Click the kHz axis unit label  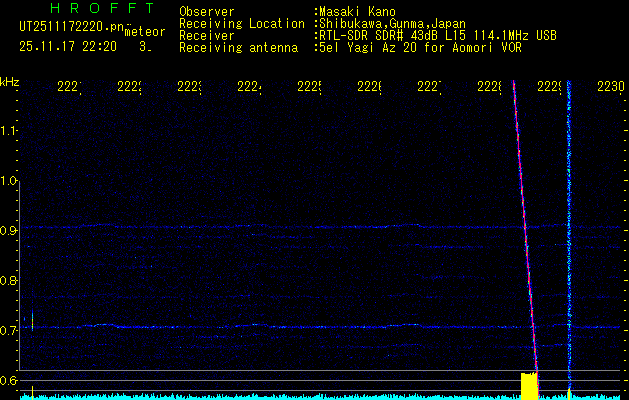coord(10,81)
